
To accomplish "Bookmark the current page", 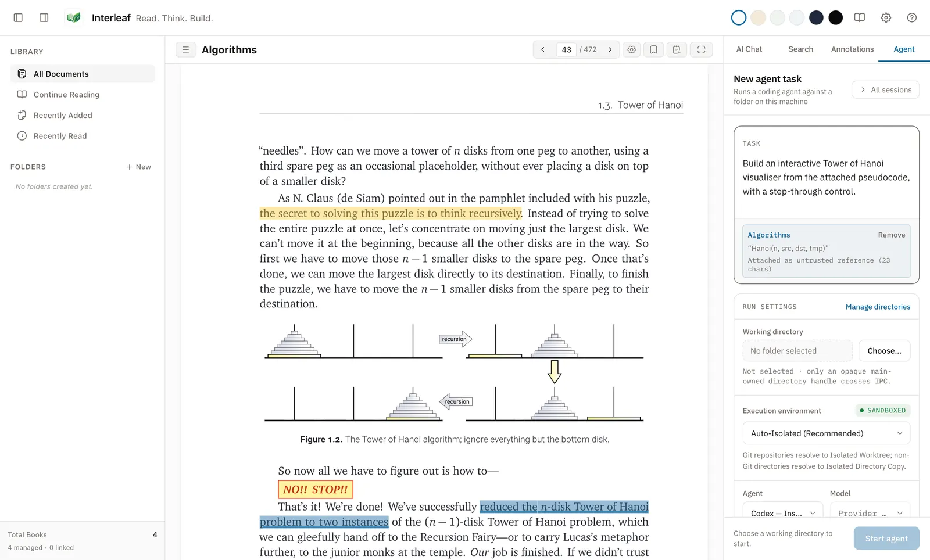I will click(x=654, y=50).
